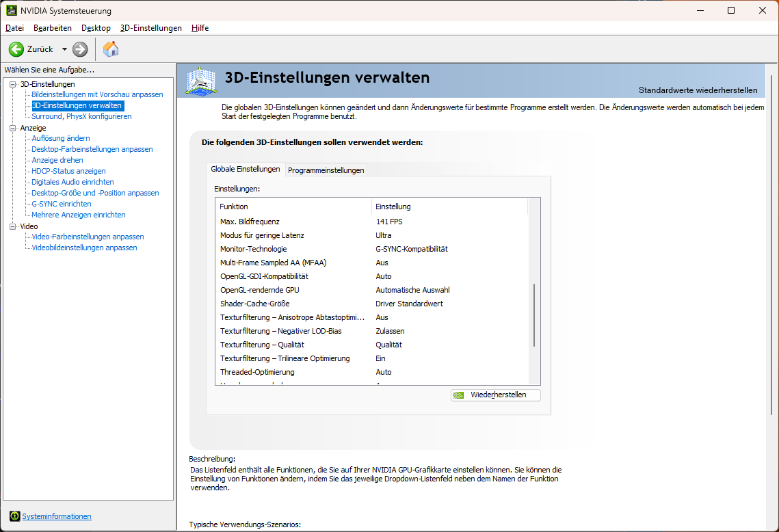Open the back history dropdown arrow
The image size is (779, 532).
tap(64, 49)
